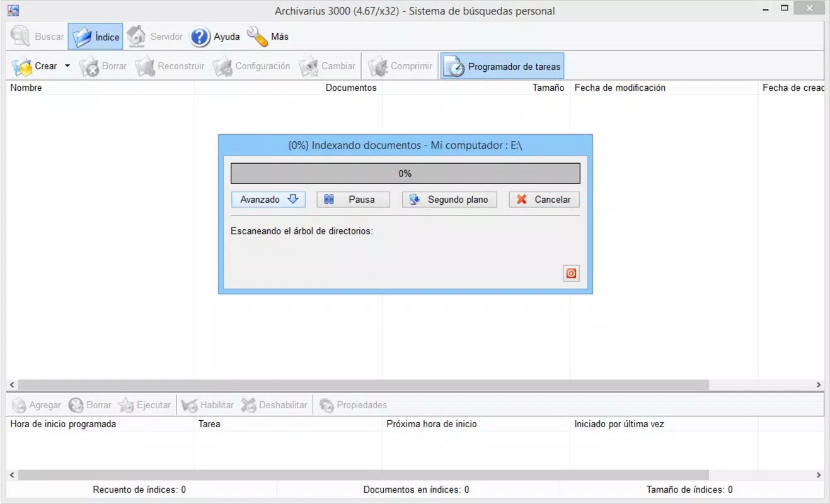830x504 pixels.
Task: Toggle the Programador de tareas panel
Action: point(502,66)
